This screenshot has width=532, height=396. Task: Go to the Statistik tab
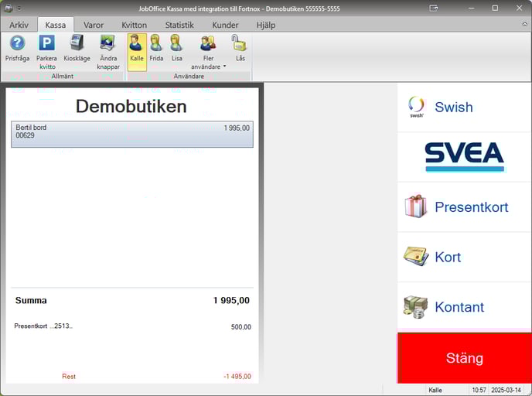pos(179,25)
